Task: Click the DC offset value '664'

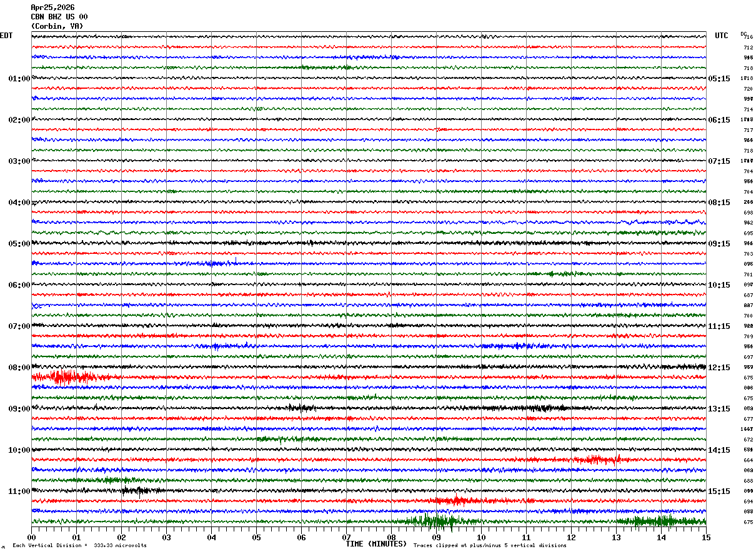Action: [748, 460]
